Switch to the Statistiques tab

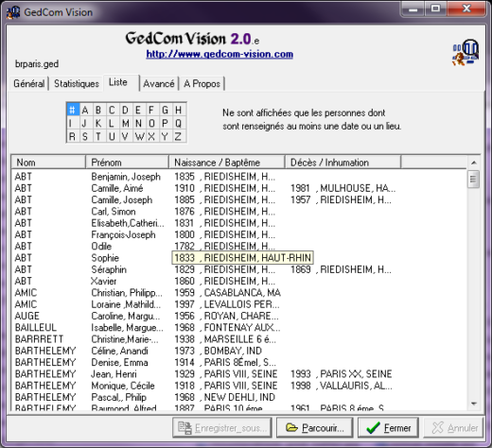(77, 84)
